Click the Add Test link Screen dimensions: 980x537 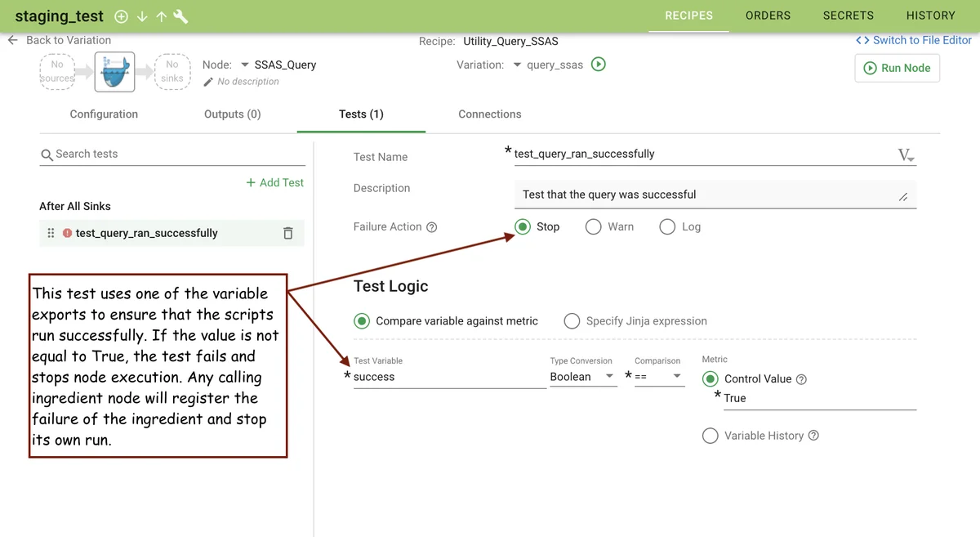275,182
